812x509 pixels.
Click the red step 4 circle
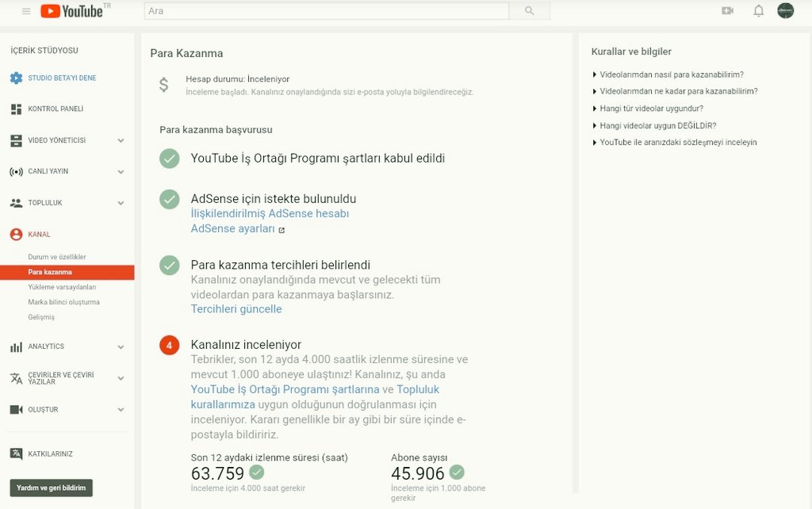click(x=170, y=345)
